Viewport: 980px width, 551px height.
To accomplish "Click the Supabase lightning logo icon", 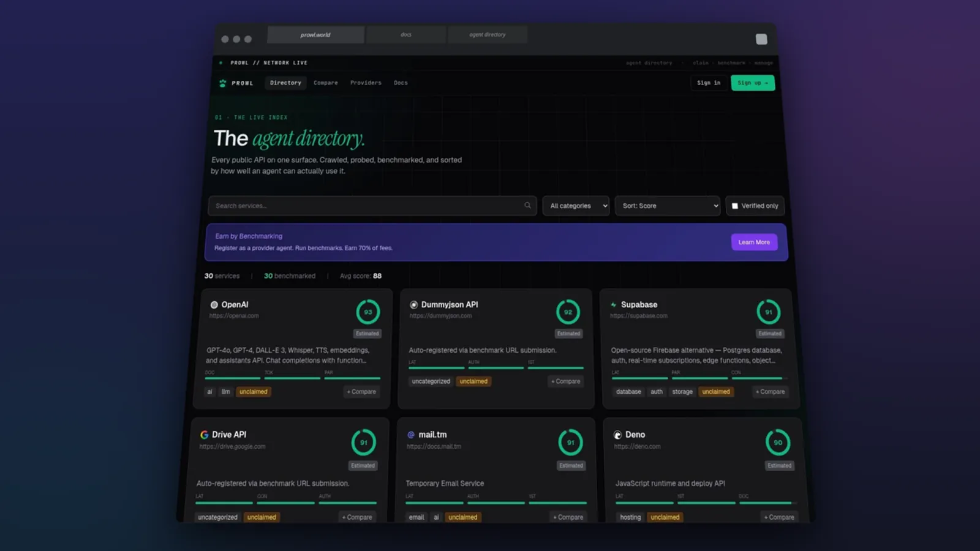I will pos(613,305).
